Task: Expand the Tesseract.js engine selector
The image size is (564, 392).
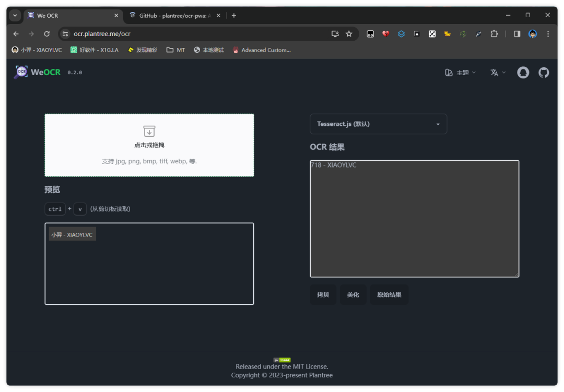Action: [379, 124]
